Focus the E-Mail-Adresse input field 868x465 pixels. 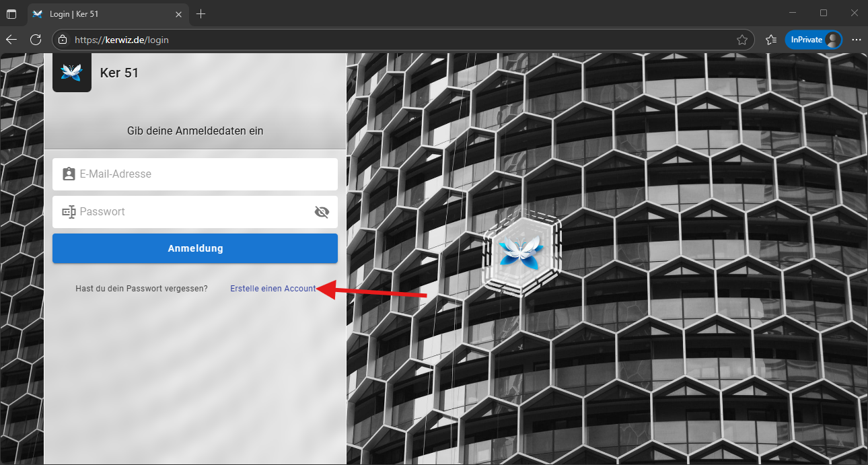202,174
